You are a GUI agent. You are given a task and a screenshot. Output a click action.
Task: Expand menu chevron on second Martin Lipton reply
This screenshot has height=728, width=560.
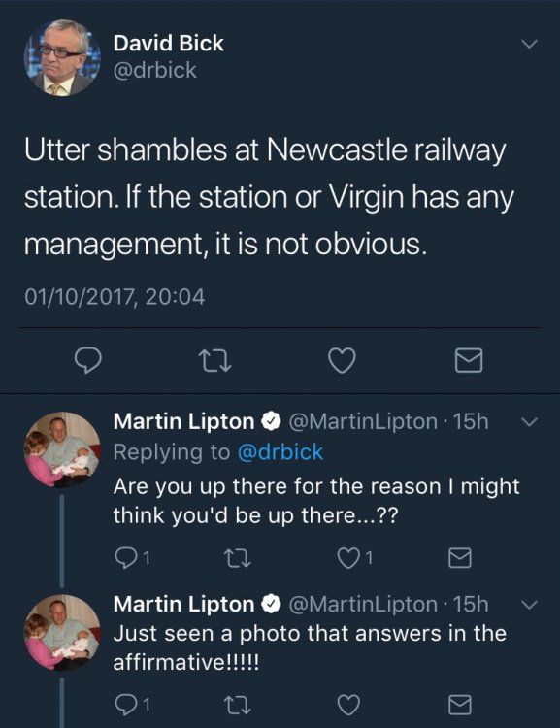[529, 605]
